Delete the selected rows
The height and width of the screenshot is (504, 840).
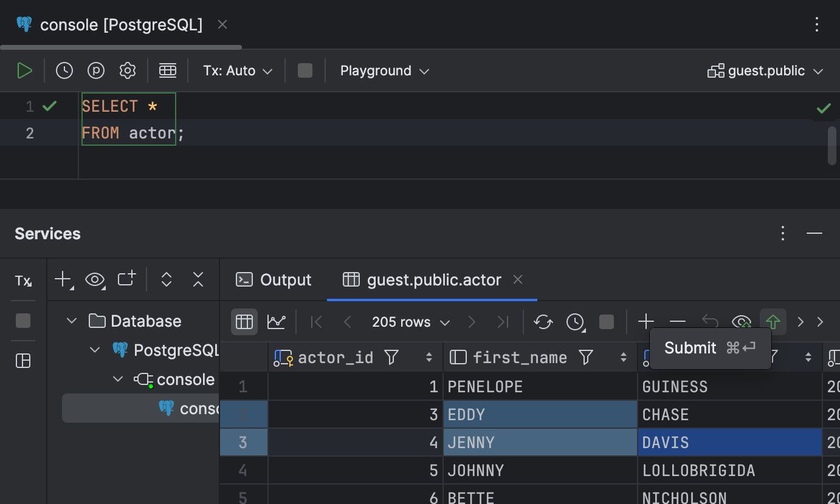coord(677,321)
